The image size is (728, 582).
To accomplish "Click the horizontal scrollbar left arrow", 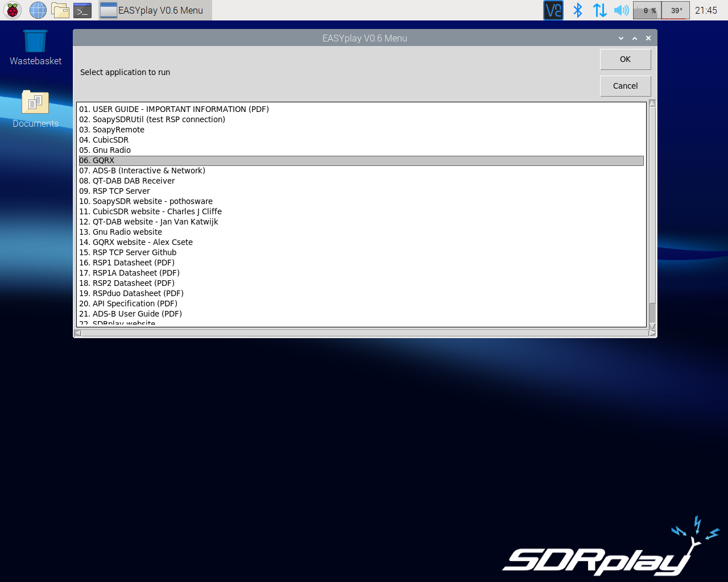I will pos(77,333).
